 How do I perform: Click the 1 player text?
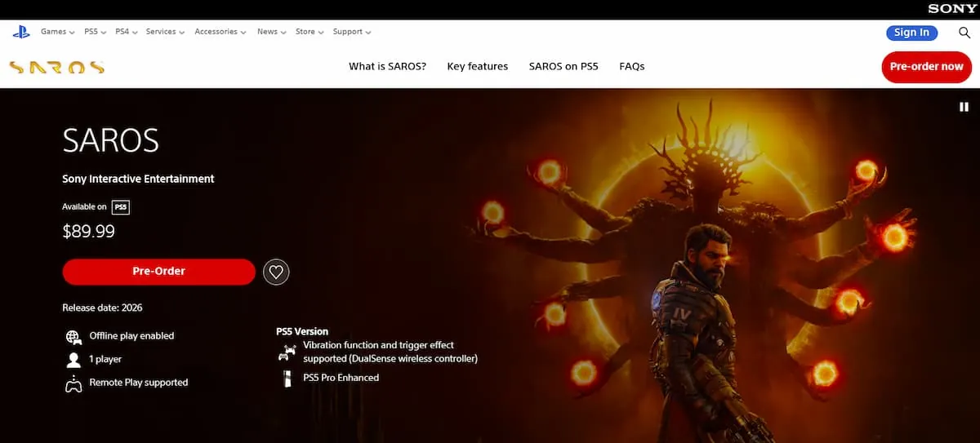pos(105,360)
